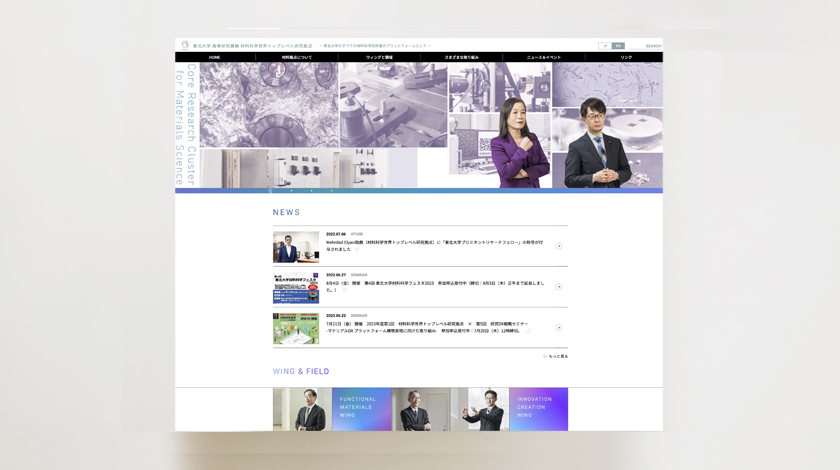Open thumbnail of man in blue suit
Screen dimensions: 840x470
(296, 247)
